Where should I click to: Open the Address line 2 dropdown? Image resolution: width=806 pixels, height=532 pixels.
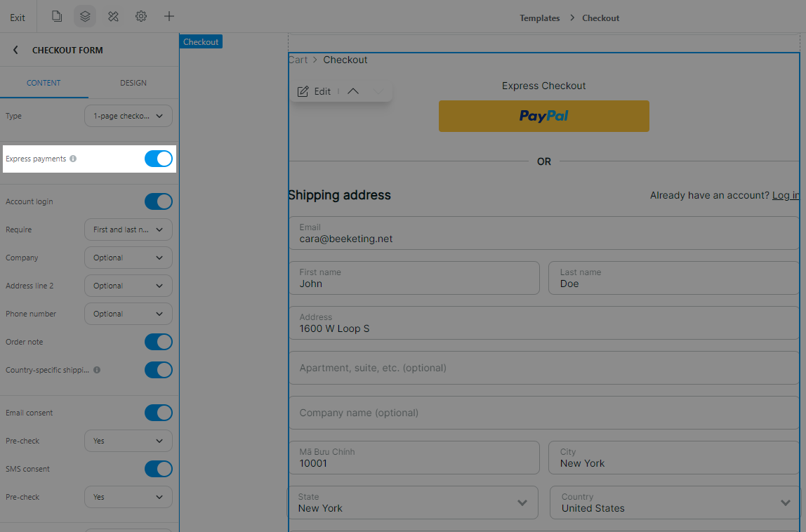click(x=128, y=286)
